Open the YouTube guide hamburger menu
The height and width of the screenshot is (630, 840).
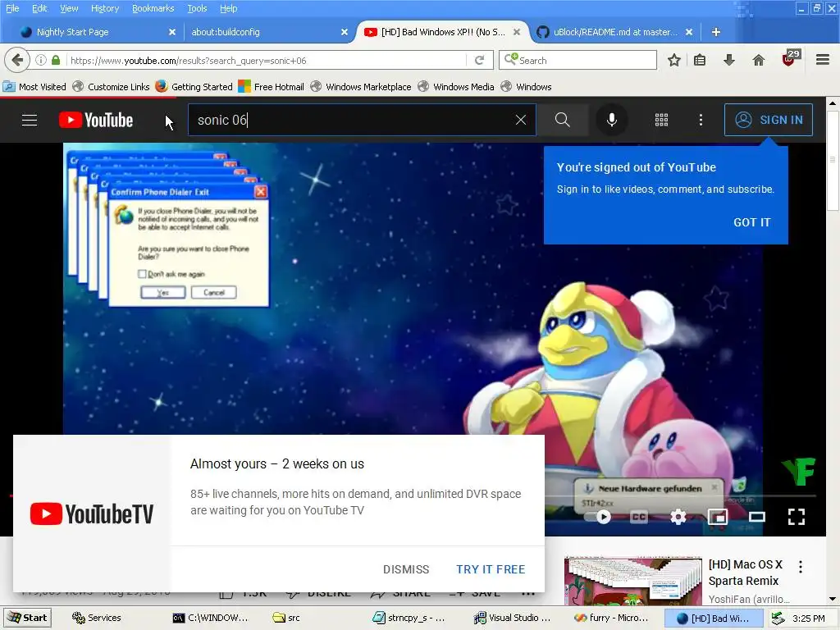click(x=30, y=120)
